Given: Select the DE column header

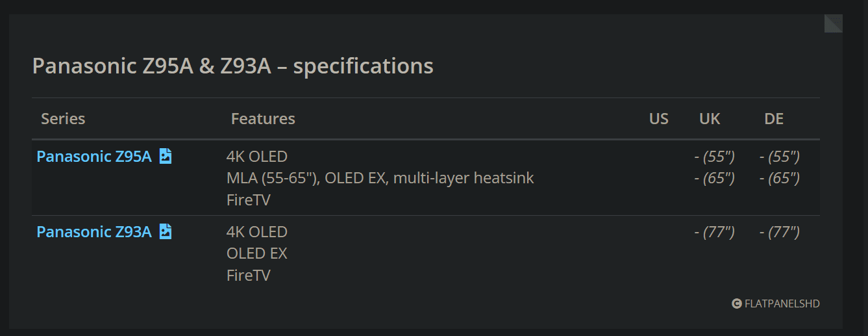Looking at the screenshot, I should (x=774, y=119).
